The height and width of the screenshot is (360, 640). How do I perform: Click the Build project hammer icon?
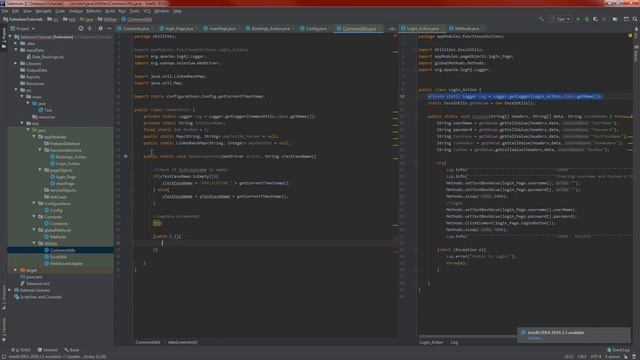(541, 19)
